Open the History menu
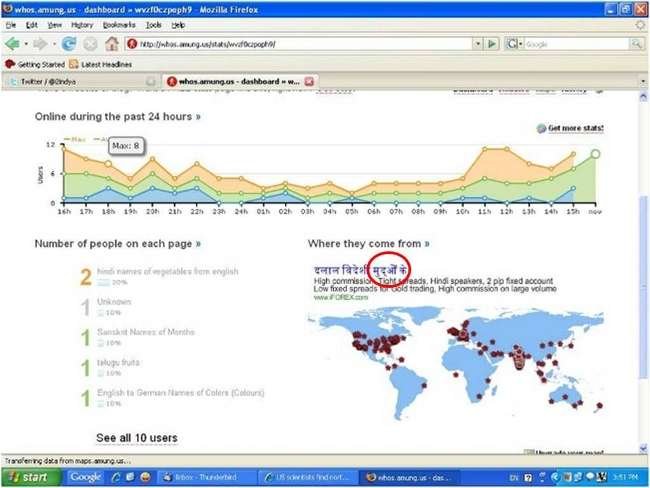The height and width of the screenshot is (488, 650). pos(82,25)
